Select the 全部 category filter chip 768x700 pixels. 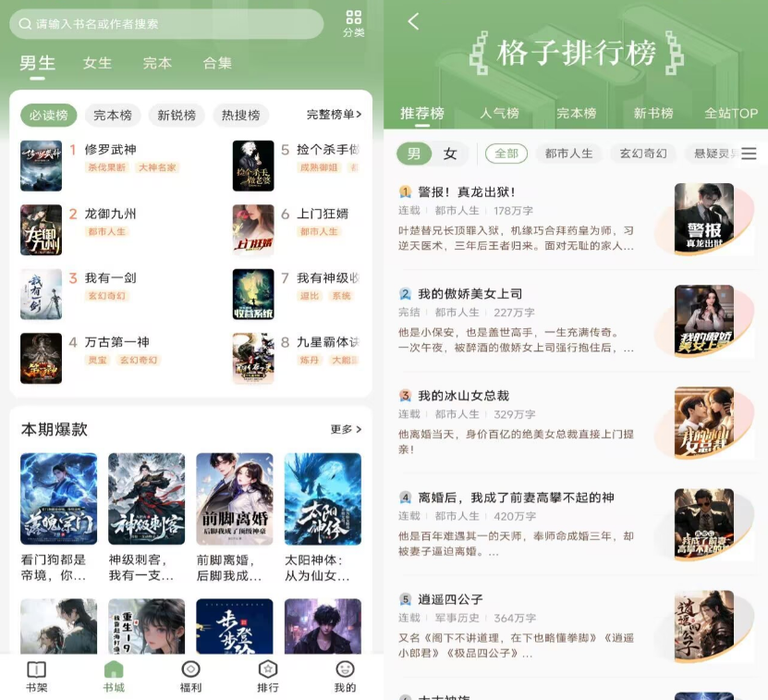[506, 154]
